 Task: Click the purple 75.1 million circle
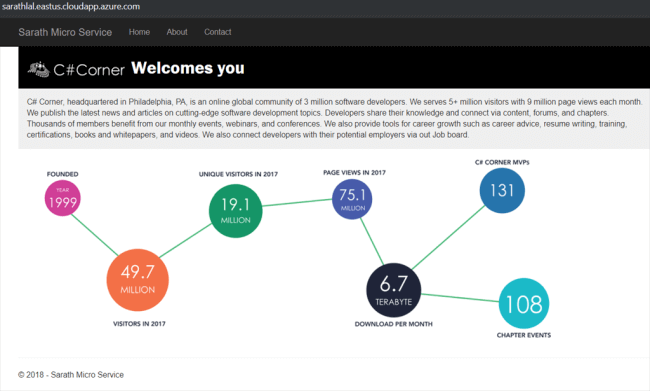point(352,199)
